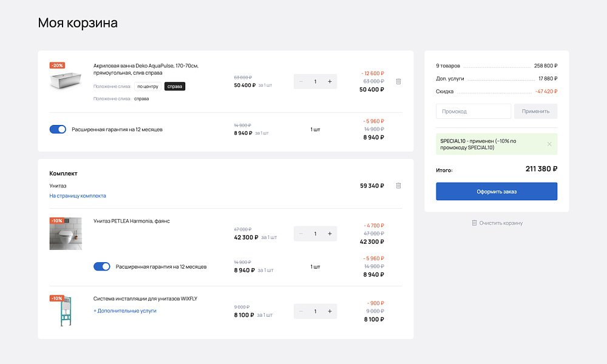Remove the Унитаз комплект with trash icon
The width and height of the screenshot is (607, 364).
398,186
